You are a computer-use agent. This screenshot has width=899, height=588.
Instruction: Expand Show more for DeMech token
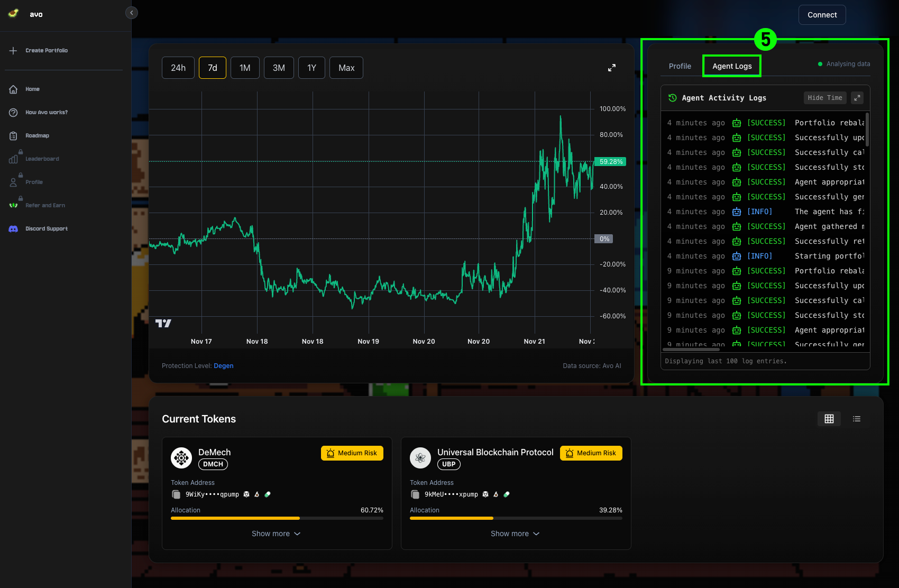pos(276,534)
